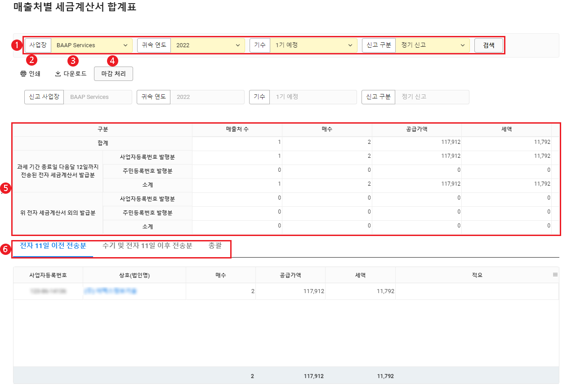
Task: Click the print icon (인쇄)
Action: tap(23, 74)
